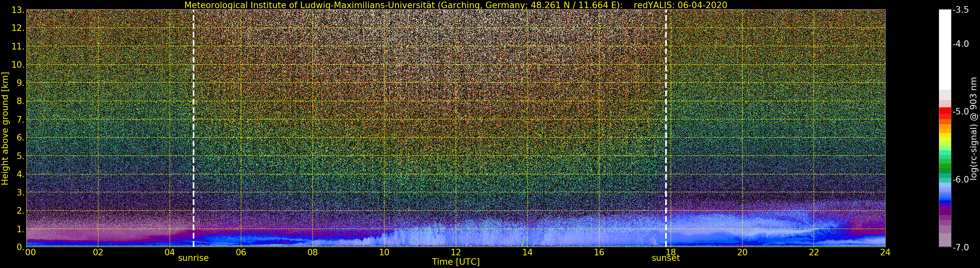Click the time axis tick label '14'
Viewport: 980px width, 268px height.
tap(527, 252)
